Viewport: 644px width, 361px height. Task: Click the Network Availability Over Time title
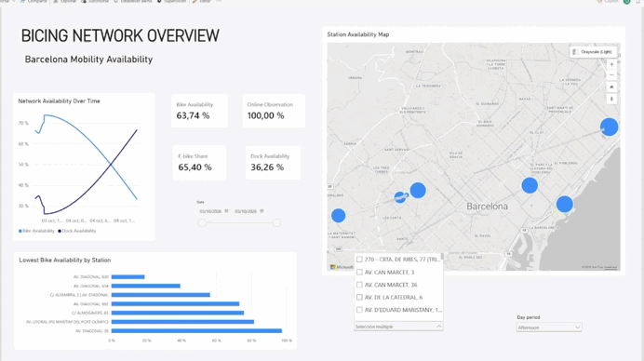(60, 101)
